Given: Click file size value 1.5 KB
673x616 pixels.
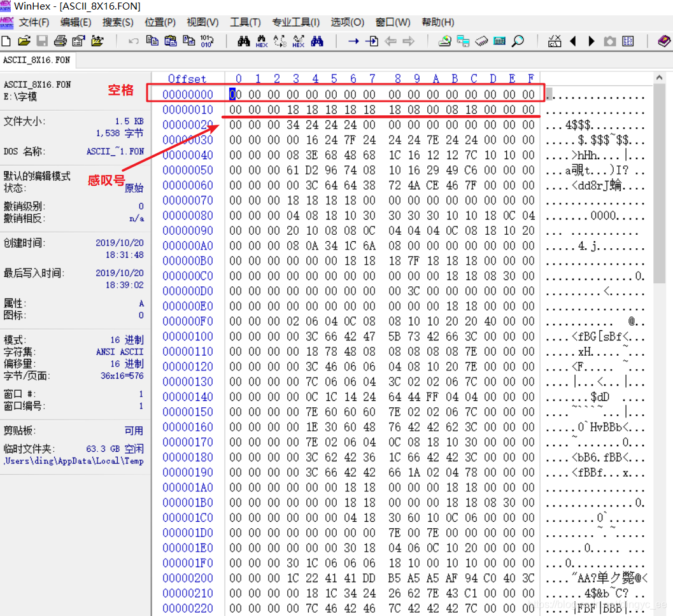Looking at the screenshot, I should point(129,122).
